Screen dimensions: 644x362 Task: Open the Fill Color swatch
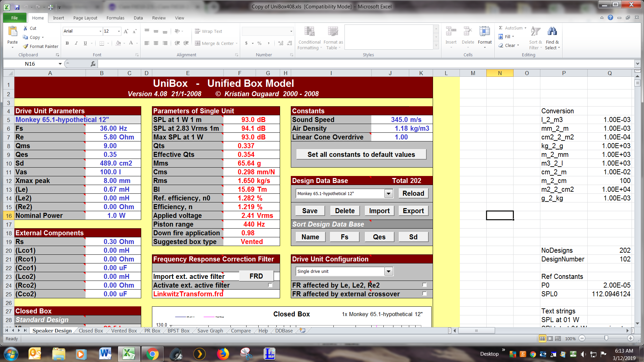click(x=118, y=43)
